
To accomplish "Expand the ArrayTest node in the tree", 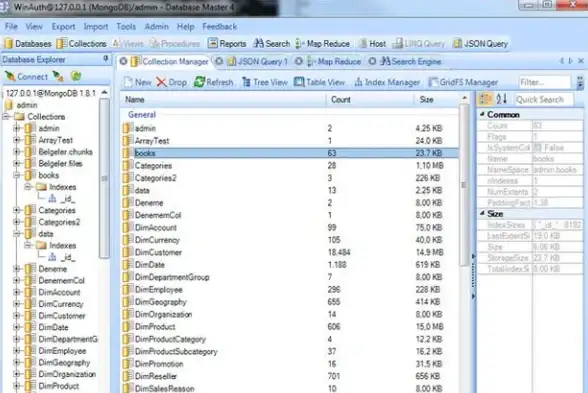I will [16, 140].
